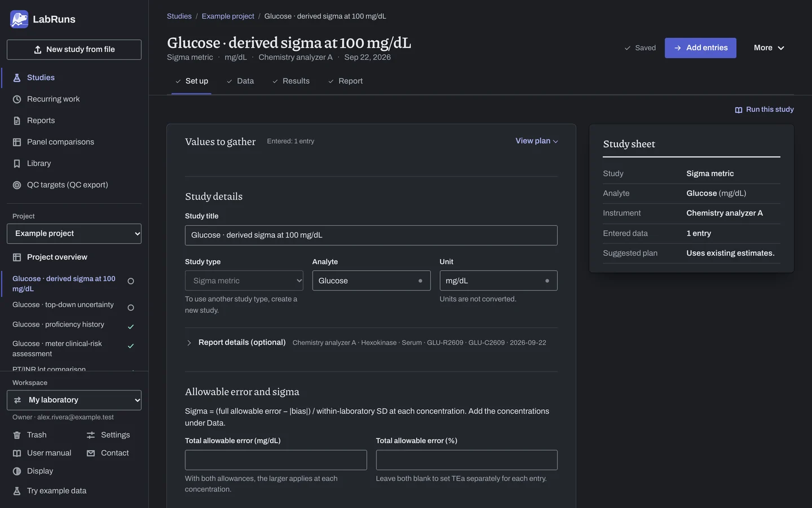Click the Trash bin icon

[17, 435]
